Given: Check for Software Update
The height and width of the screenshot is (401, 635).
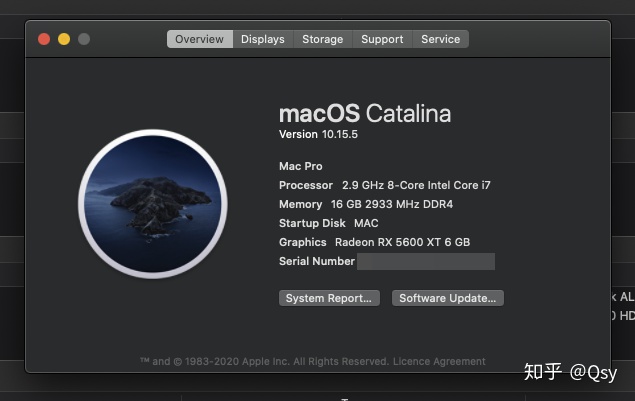Looking at the screenshot, I should [x=447, y=298].
